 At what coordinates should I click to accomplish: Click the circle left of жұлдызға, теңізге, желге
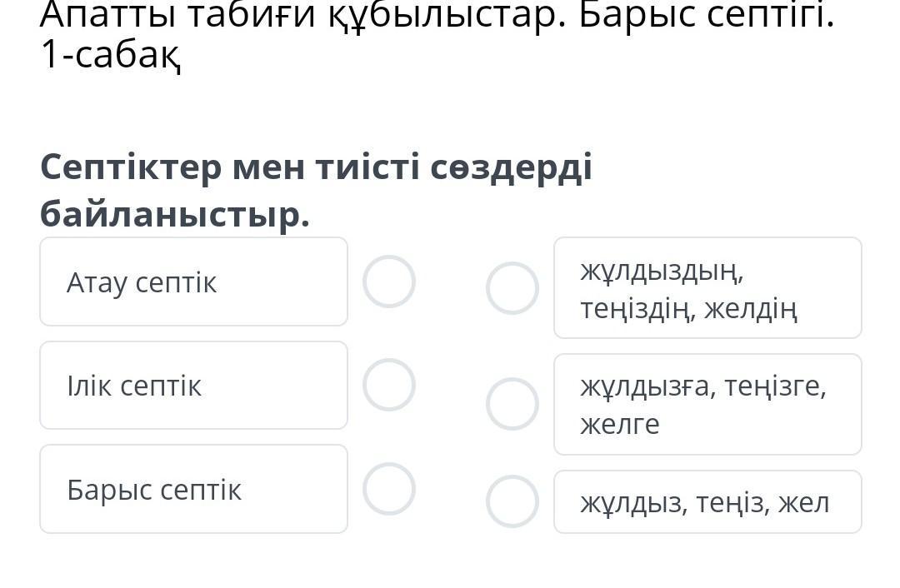512,404
